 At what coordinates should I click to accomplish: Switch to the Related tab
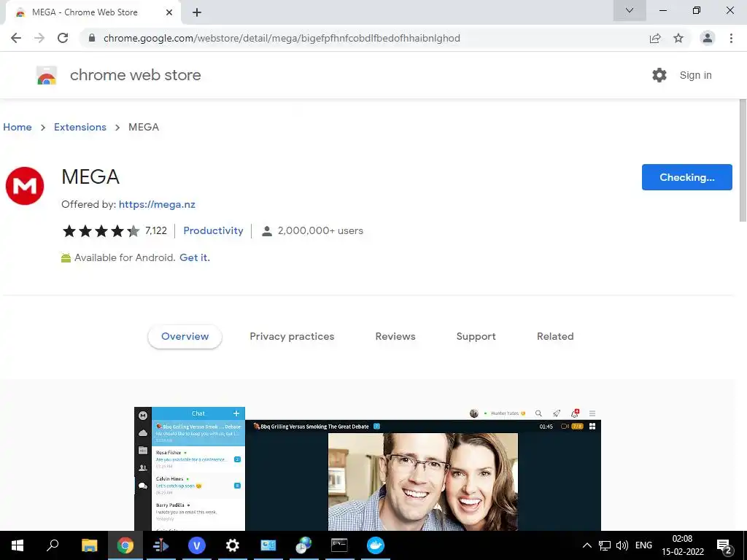point(555,336)
